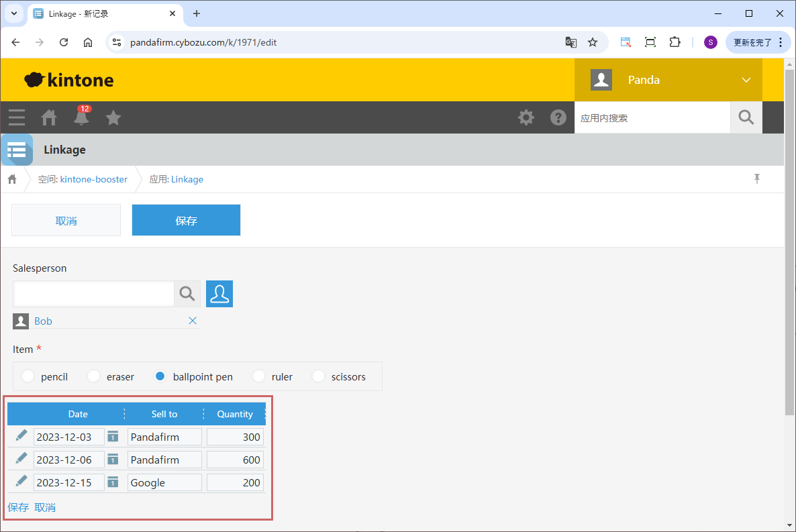
Task: Remove Bob with the X icon
Action: 193,321
